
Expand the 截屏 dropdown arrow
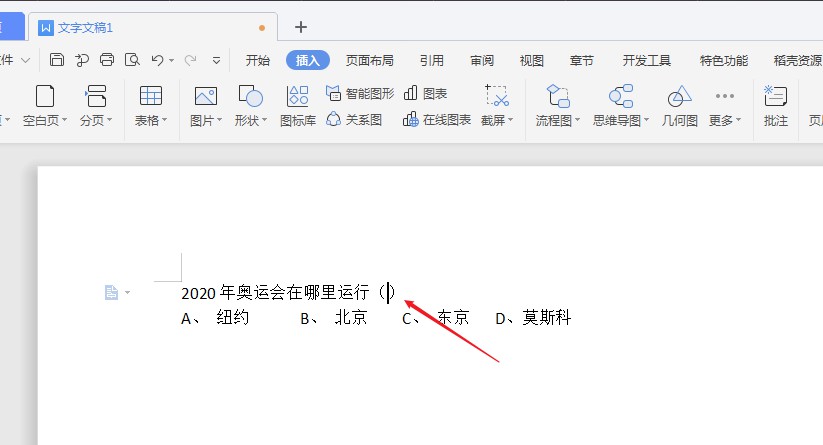click(510, 120)
